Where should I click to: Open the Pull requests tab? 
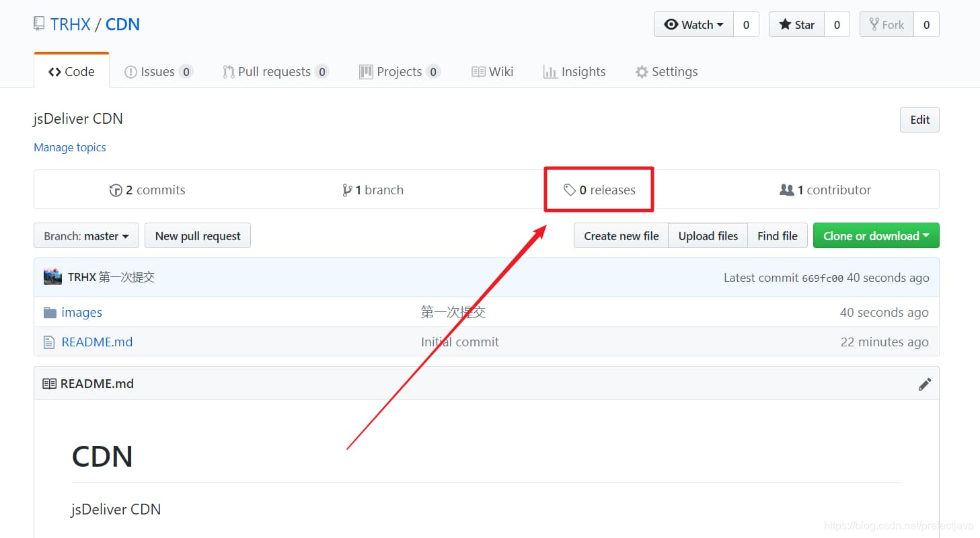click(x=276, y=71)
